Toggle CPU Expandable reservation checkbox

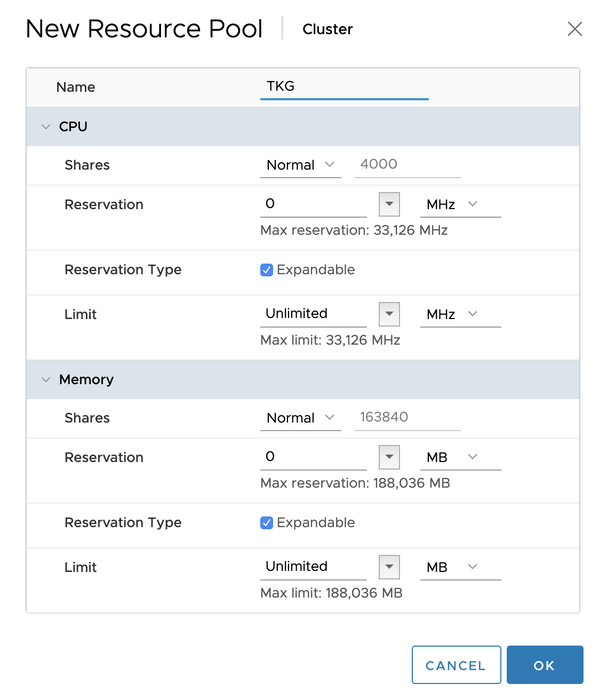coord(267,270)
